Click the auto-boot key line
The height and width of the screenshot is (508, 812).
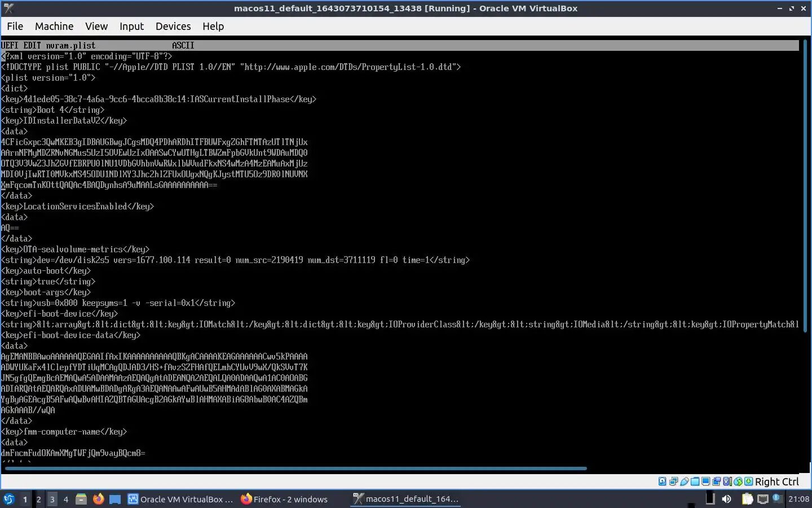[46, 270]
